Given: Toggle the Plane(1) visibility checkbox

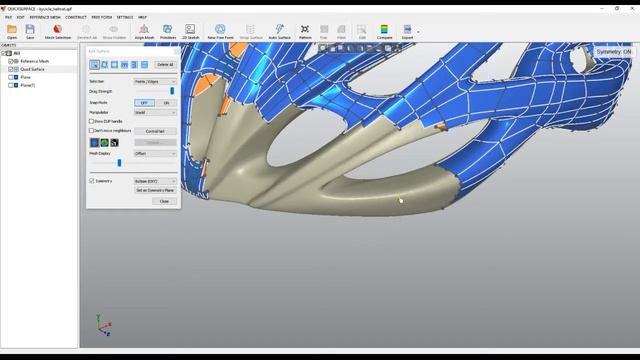Looking at the screenshot, I should click(x=11, y=85).
